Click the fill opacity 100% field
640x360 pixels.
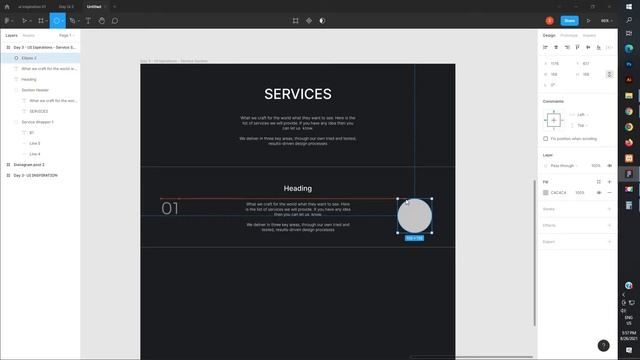point(580,193)
